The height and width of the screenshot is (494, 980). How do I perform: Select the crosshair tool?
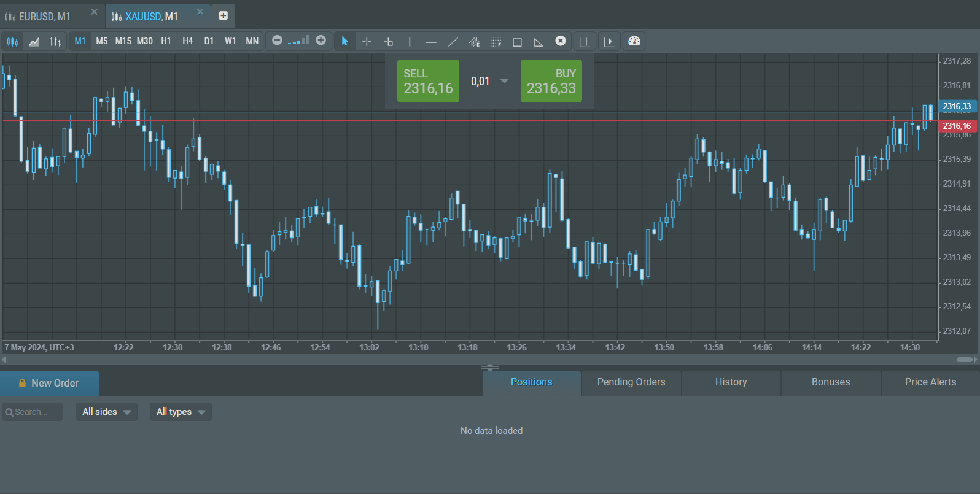(x=367, y=41)
